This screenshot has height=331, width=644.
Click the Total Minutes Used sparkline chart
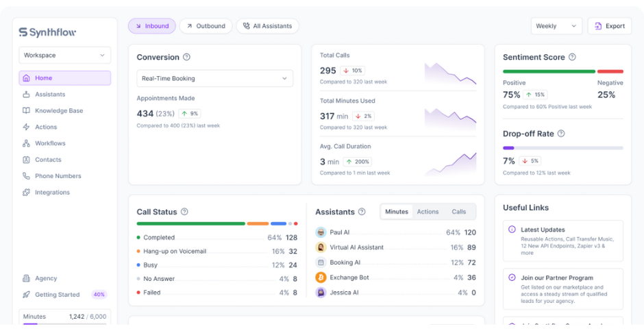(x=451, y=119)
